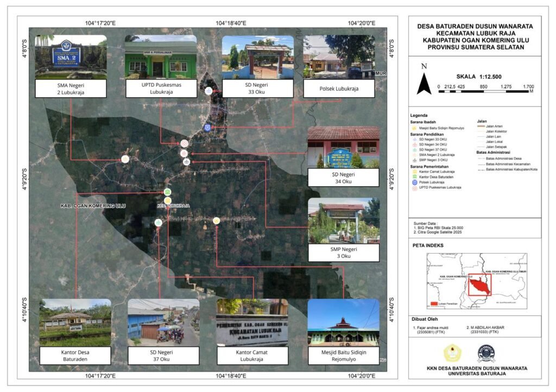Click the yellow university logo at bottom
556x392 pixels.
[x=452, y=353]
